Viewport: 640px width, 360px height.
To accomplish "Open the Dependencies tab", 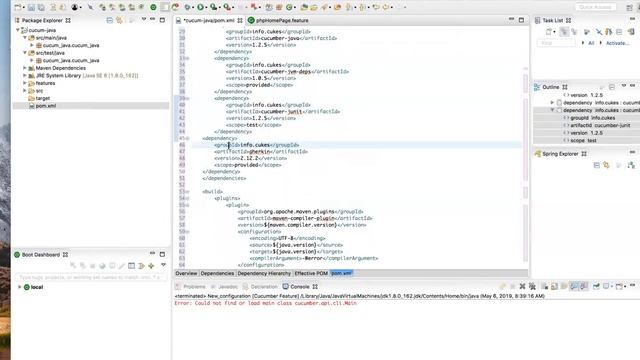I will tap(217, 273).
